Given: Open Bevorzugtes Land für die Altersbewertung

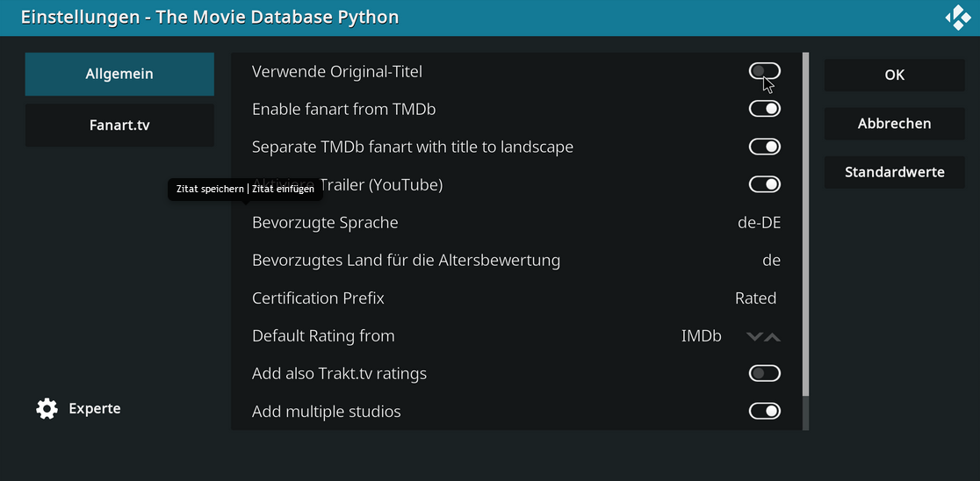Looking at the screenshot, I should pos(516,260).
